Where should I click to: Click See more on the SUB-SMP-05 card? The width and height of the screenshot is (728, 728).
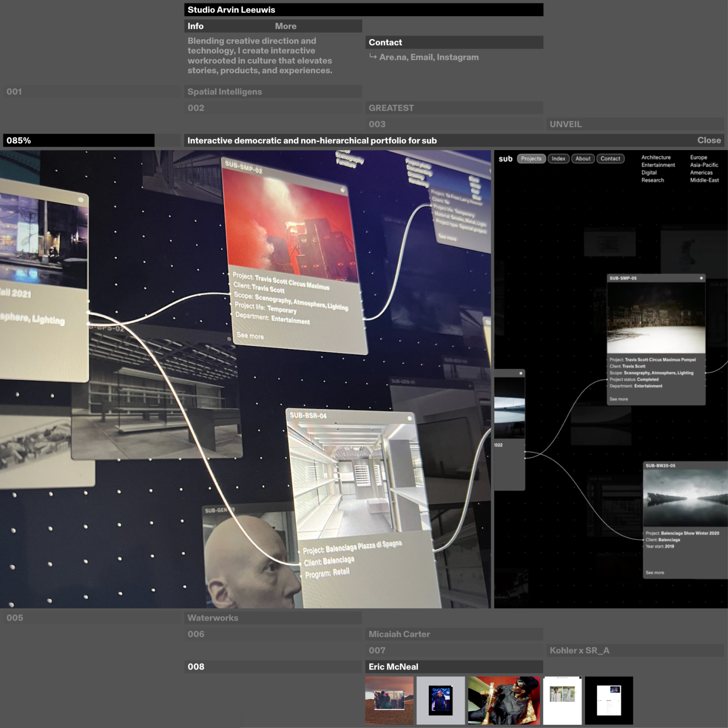pyautogui.click(x=618, y=399)
